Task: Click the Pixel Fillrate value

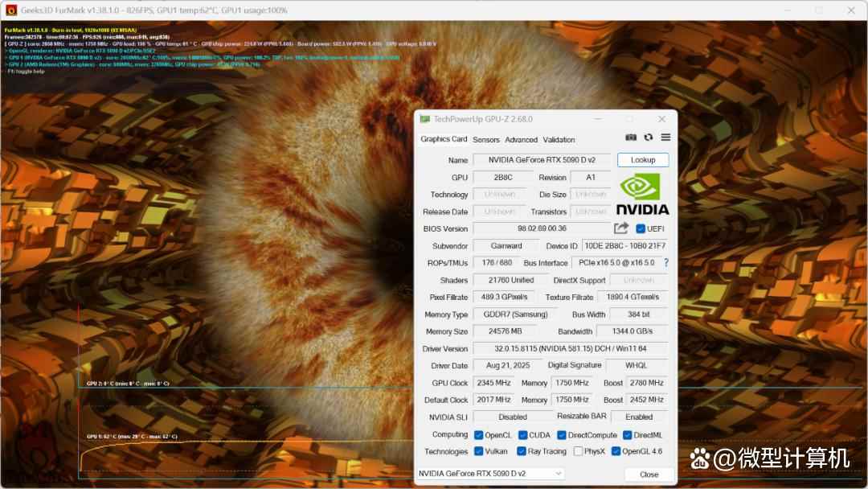Action: click(504, 298)
